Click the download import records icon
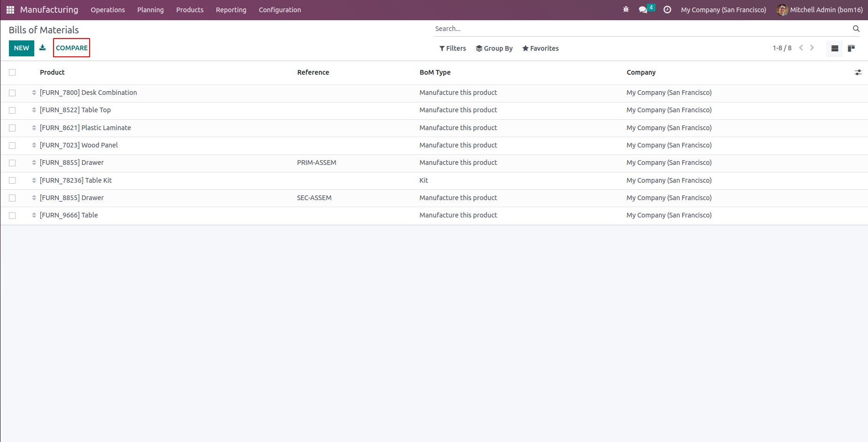This screenshot has width=868, height=442. click(x=42, y=48)
